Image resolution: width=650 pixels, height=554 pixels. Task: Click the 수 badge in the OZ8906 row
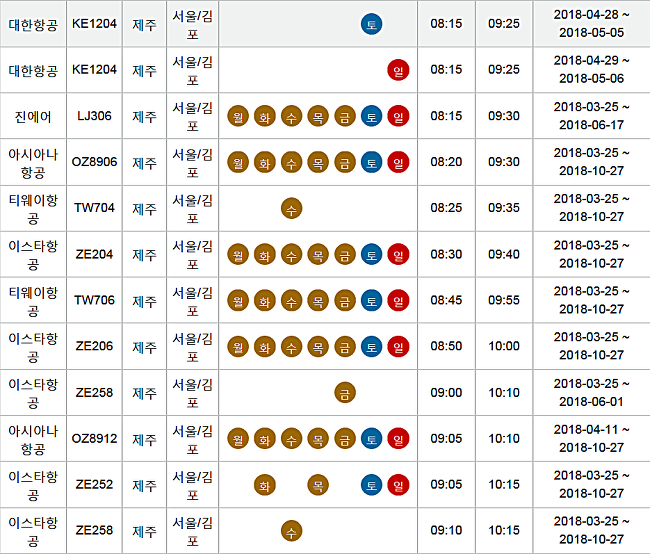click(291, 162)
